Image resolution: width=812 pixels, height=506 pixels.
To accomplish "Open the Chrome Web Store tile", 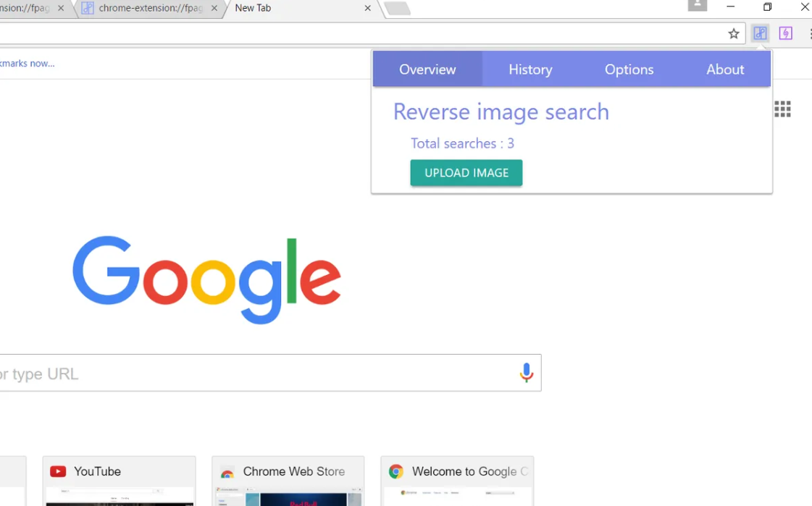I will click(288, 481).
